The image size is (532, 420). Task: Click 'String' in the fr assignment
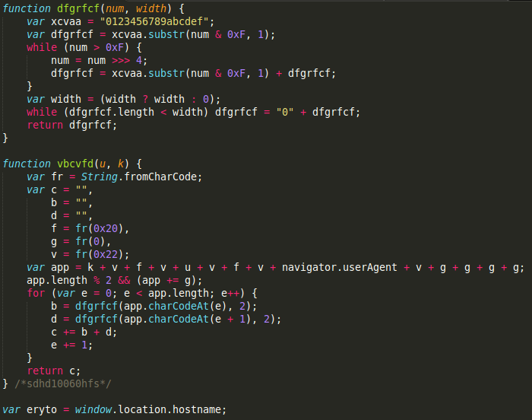point(99,177)
